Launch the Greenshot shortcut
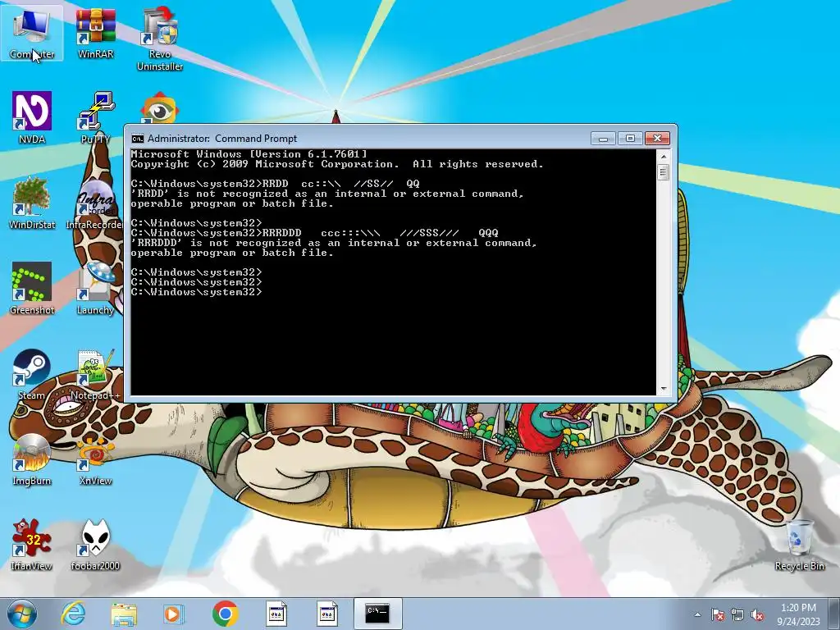Image resolution: width=840 pixels, height=630 pixels. 32,289
